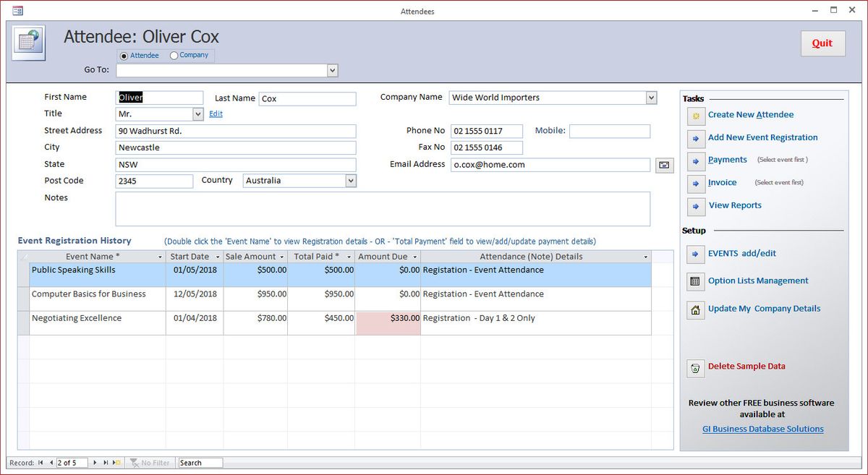Click the EVENTS add/edit arrow icon
The height and width of the screenshot is (475, 868).
[696, 254]
